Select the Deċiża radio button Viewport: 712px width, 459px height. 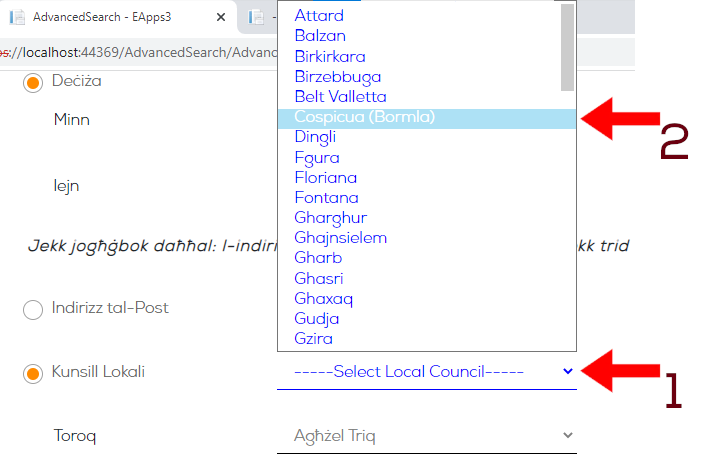tap(33, 83)
